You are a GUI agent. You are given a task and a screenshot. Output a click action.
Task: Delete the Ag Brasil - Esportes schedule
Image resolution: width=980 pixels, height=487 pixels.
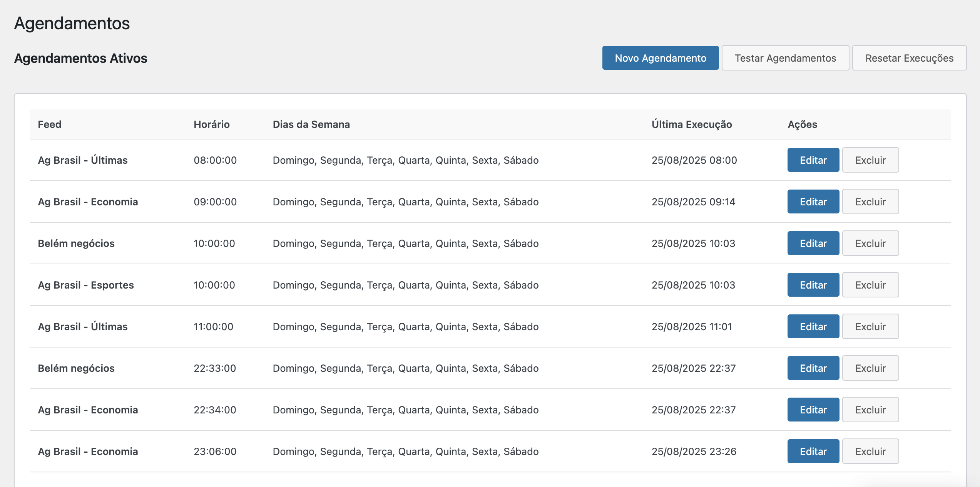[x=870, y=285]
